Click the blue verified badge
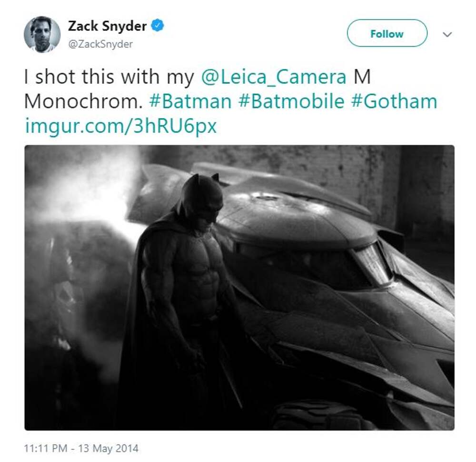 (158, 26)
